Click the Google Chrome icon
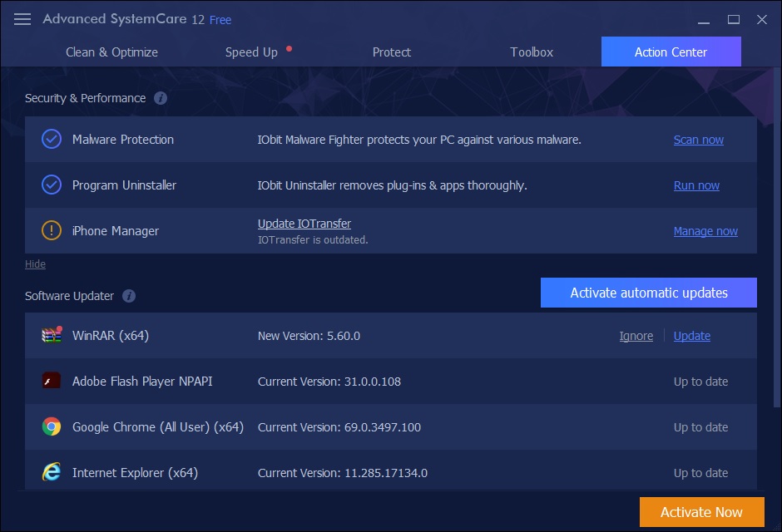 pos(50,426)
